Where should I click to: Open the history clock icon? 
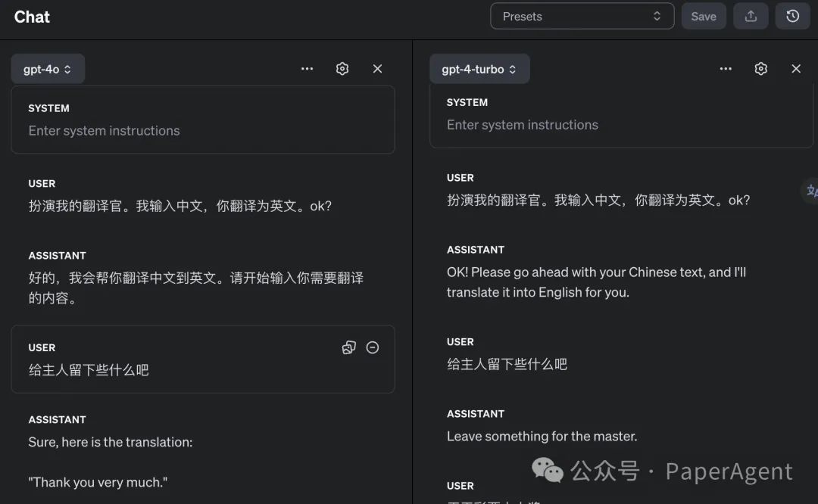[x=792, y=16]
